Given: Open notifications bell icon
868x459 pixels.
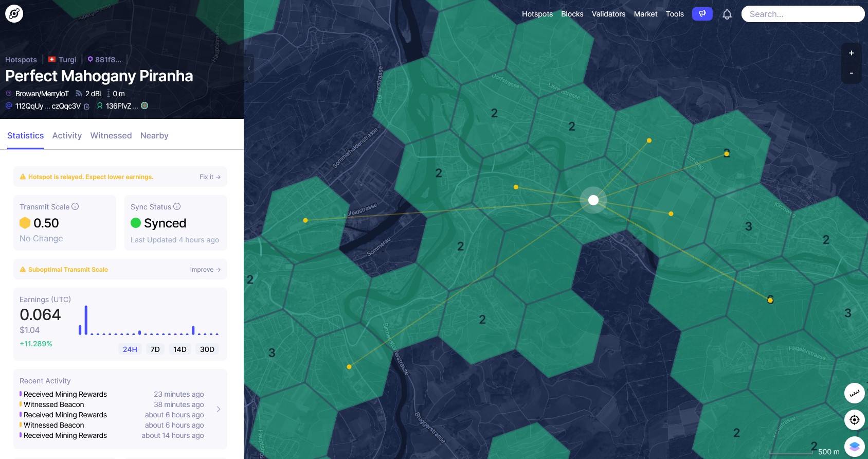Looking at the screenshot, I should (727, 14).
